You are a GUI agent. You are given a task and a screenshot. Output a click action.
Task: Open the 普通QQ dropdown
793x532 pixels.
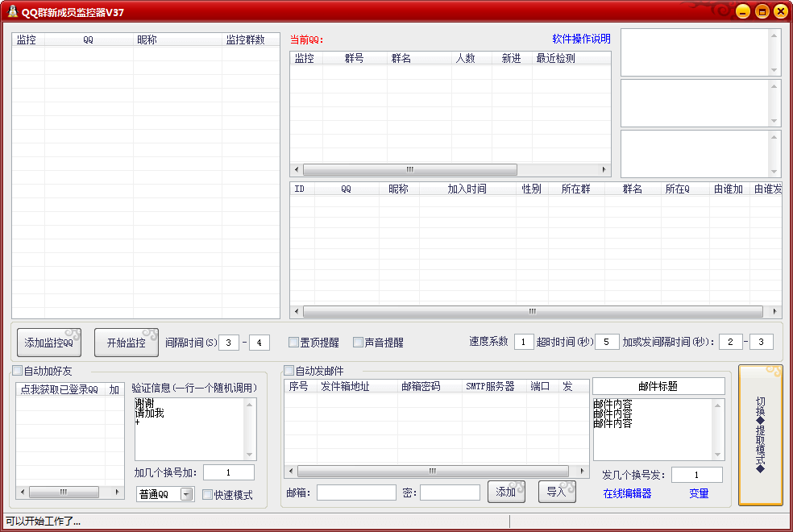click(x=187, y=494)
